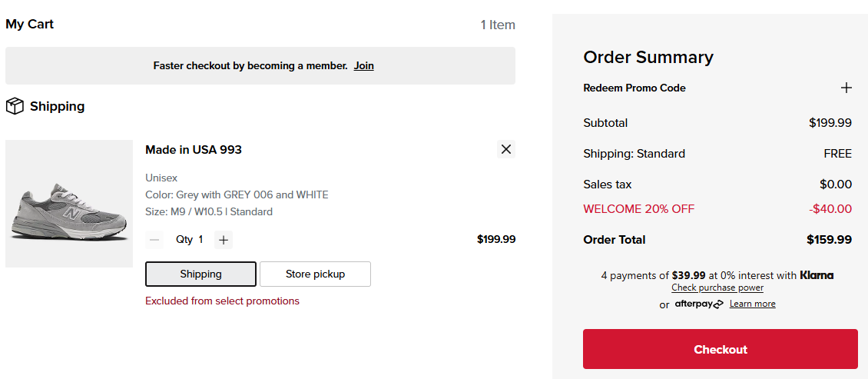Click the shipping box icon

15,107
